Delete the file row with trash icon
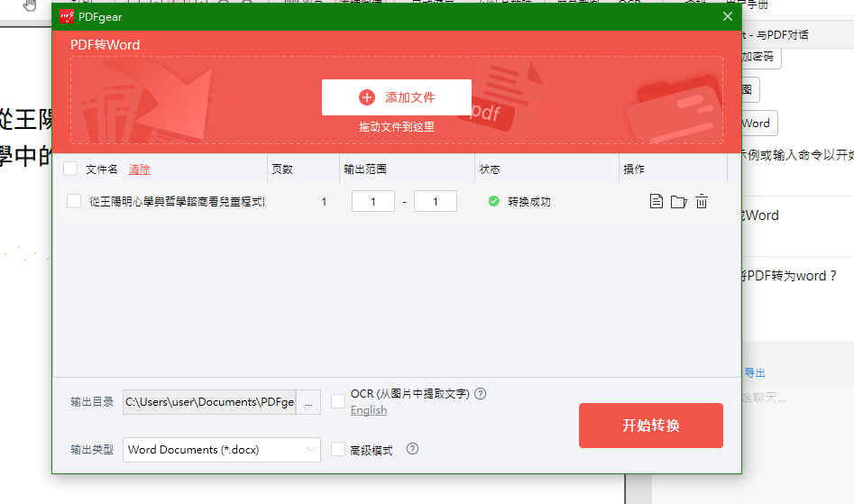Screen dimensions: 854x504 point(702,201)
